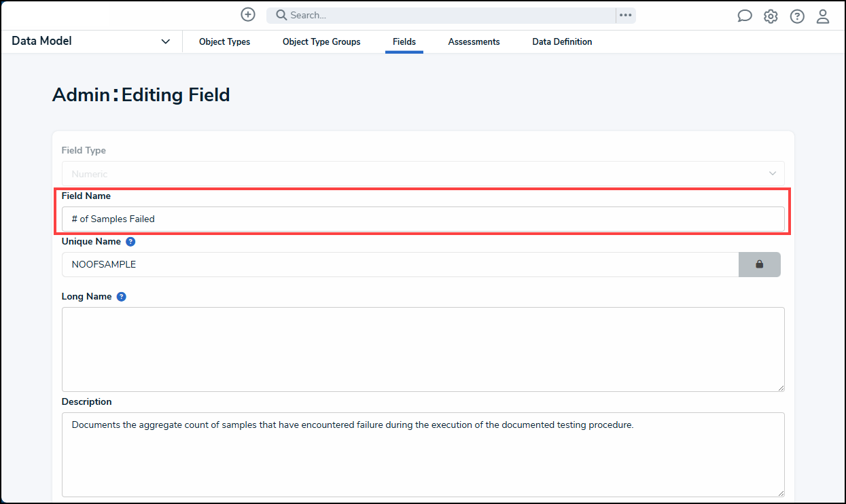Viewport: 846px width, 504px height.
Task: Open the Data Definition tab
Action: tap(562, 41)
